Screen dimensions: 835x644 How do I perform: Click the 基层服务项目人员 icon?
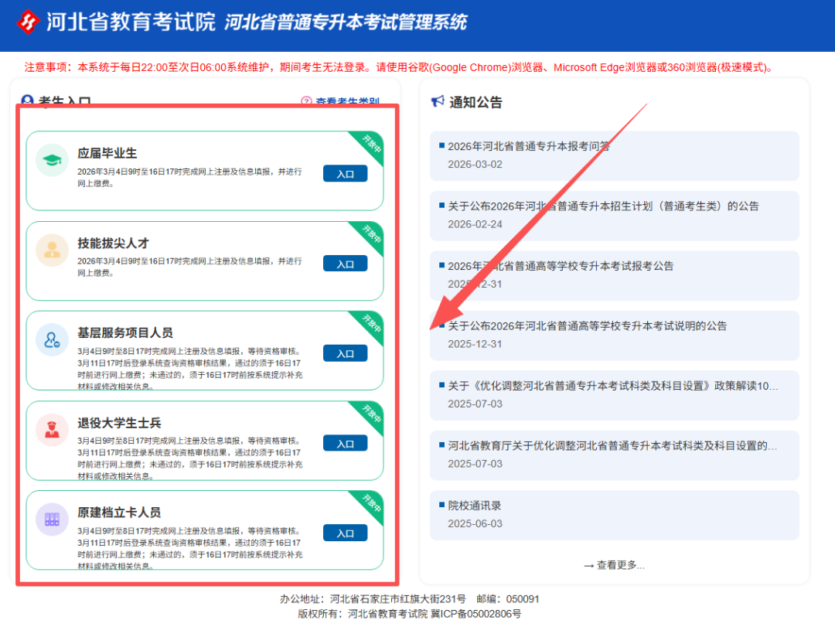(x=52, y=339)
